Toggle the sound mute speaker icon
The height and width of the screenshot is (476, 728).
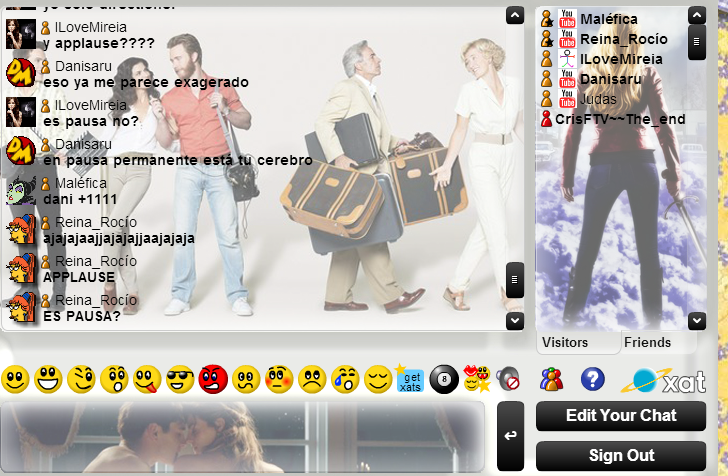508,380
